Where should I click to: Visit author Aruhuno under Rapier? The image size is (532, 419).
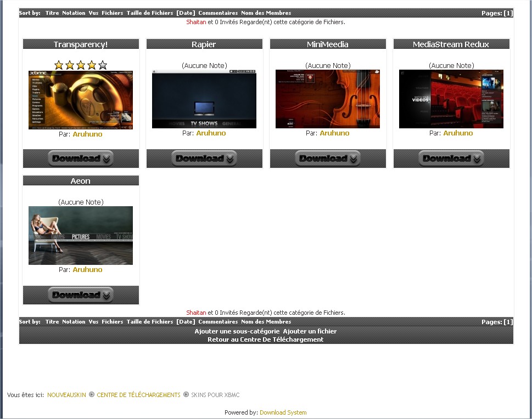click(x=211, y=133)
